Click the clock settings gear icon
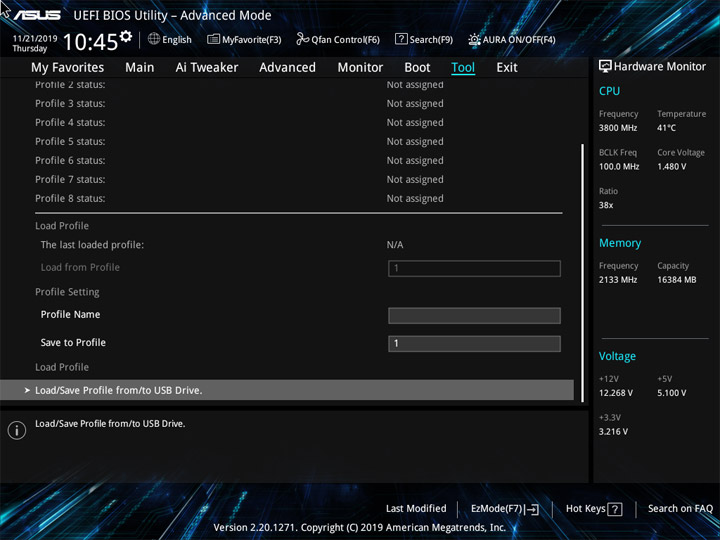This screenshot has height=540, width=720. (125, 36)
